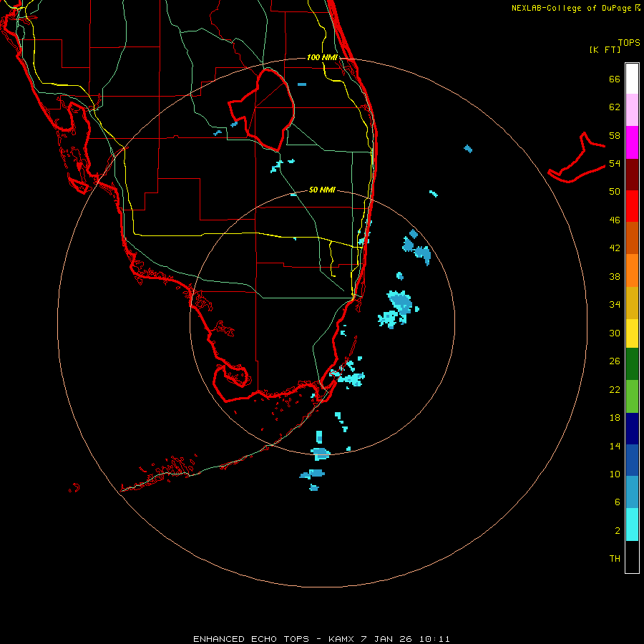Click the 10:11 timestamp in caption
Screen dimensions: 644x644
tap(434, 639)
